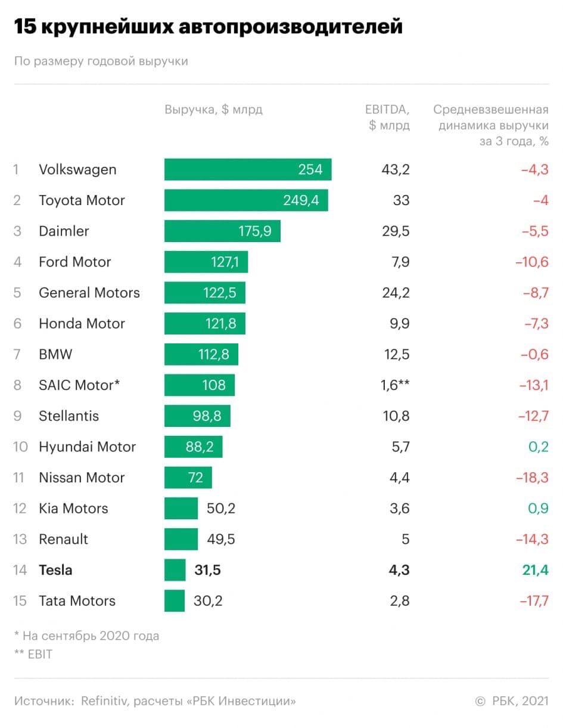Click the Nissan Motor green bar showing 72

(188, 478)
